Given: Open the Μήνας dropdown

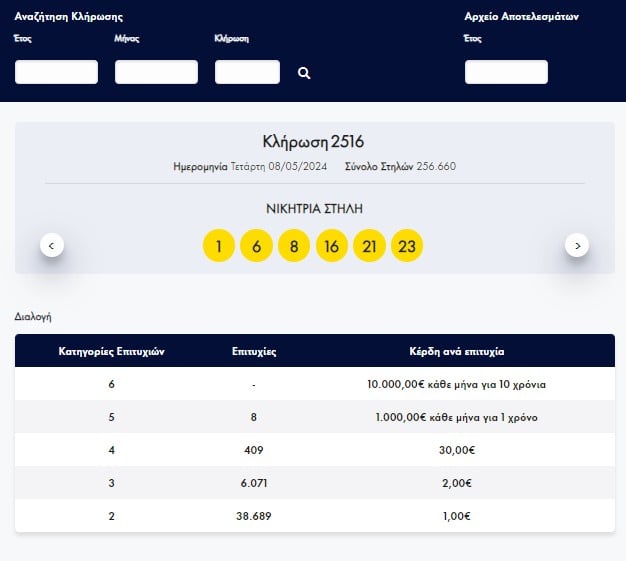Looking at the screenshot, I should tap(156, 72).
